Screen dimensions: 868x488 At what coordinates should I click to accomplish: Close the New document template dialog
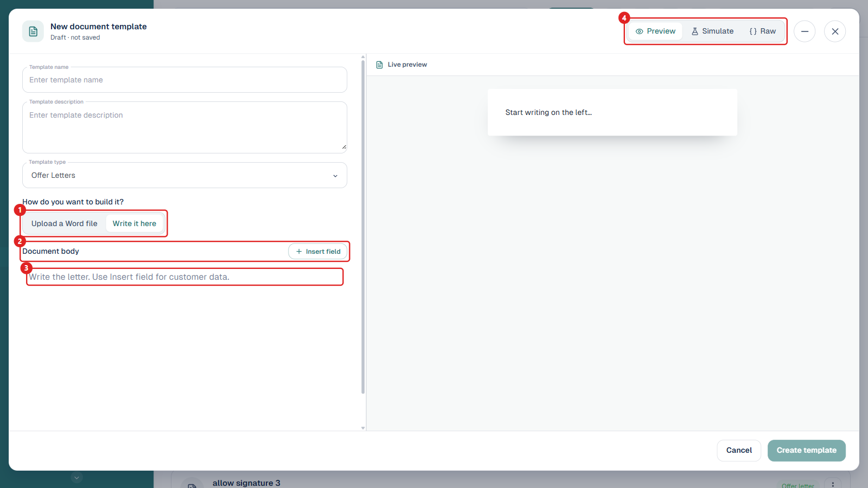pyautogui.click(x=835, y=31)
